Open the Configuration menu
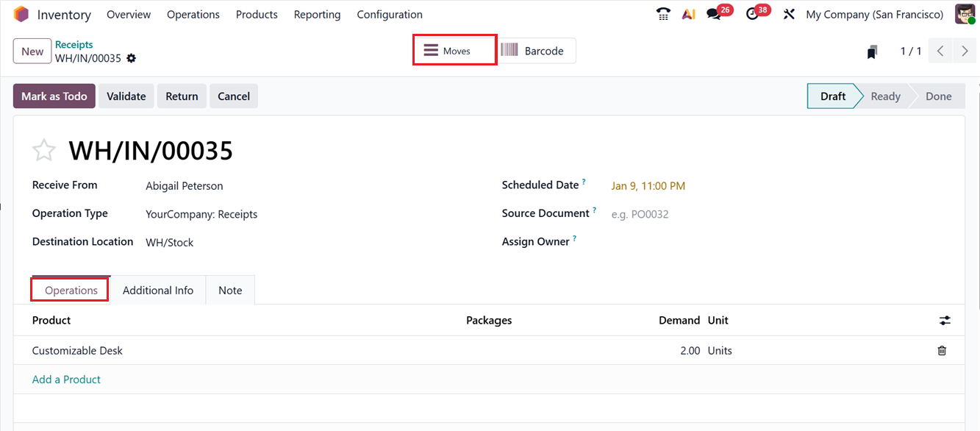Image resolution: width=980 pixels, height=431 pixels. [390, 14]
